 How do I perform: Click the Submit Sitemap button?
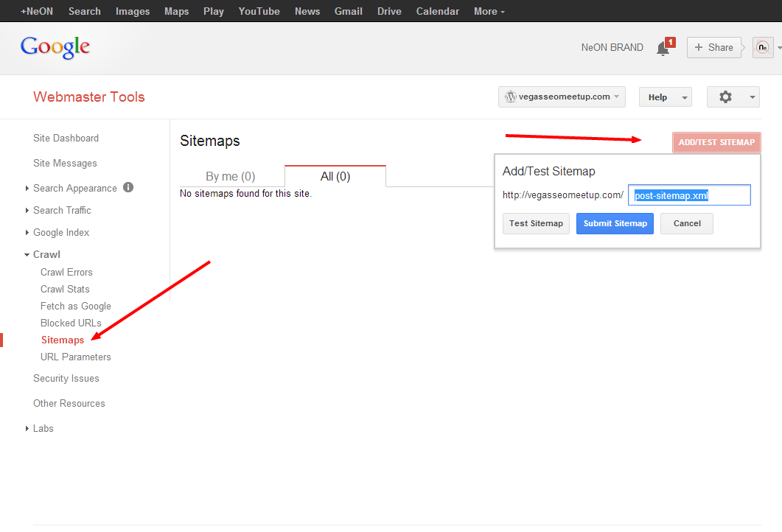(615, 223)
